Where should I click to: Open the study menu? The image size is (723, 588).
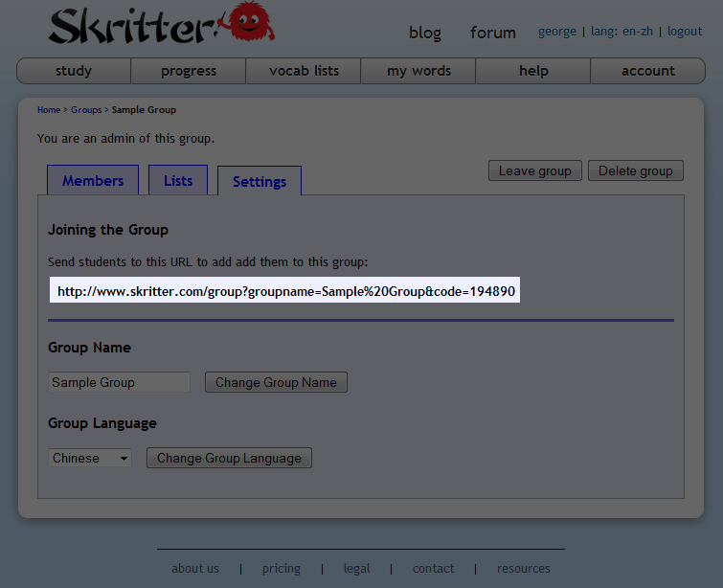click(74, 71)
